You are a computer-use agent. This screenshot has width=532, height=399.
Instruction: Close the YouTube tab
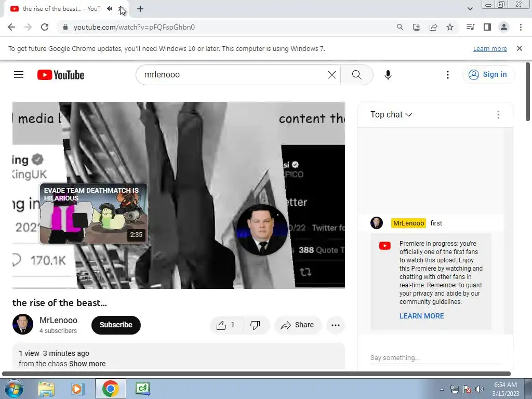[x=121, y=9]
